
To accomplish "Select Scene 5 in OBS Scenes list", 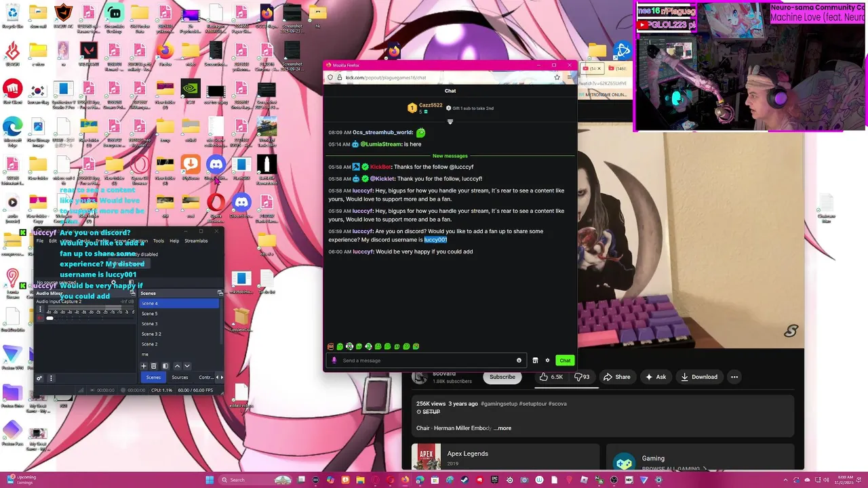I will (x=179, y=314).
